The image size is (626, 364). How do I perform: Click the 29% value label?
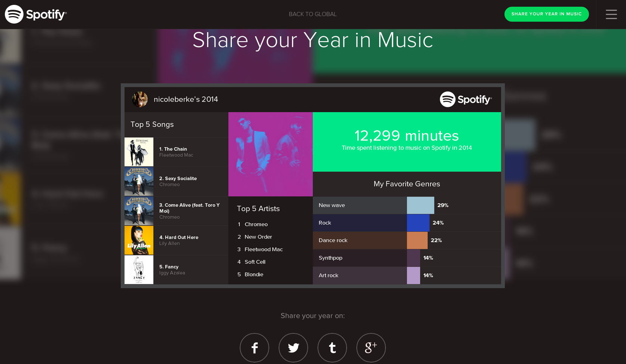[443, 205]
